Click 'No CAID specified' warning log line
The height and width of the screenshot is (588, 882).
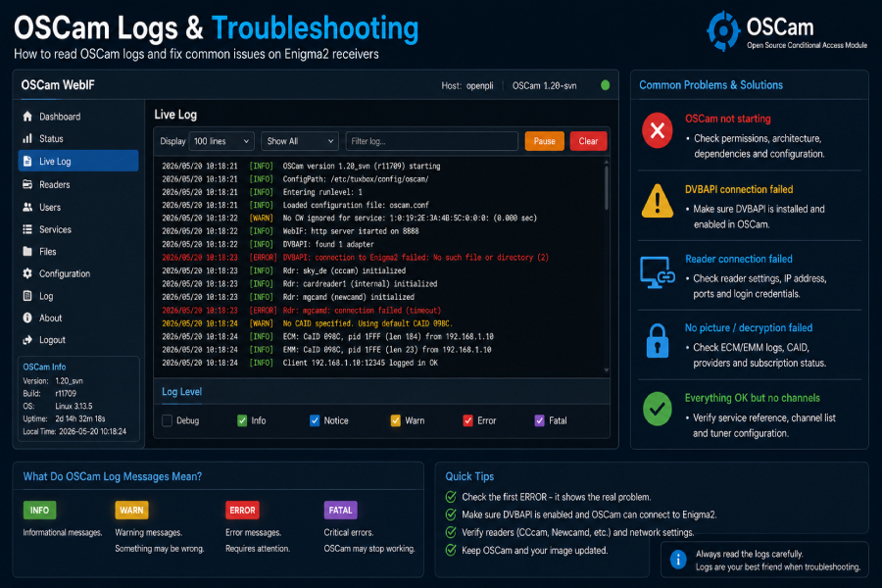307,323
